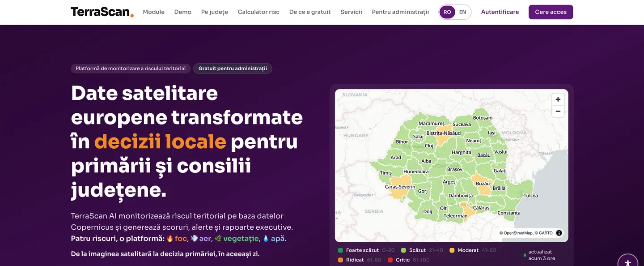Click the aer risk word

205,239
